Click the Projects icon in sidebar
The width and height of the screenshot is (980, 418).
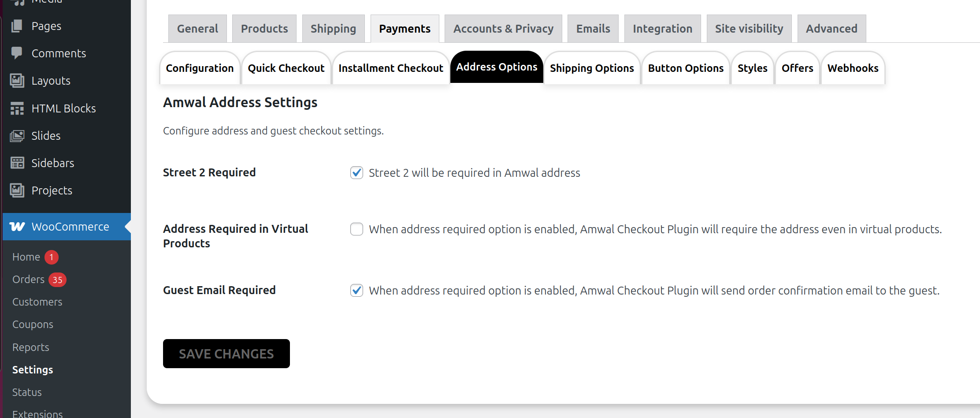17,190
